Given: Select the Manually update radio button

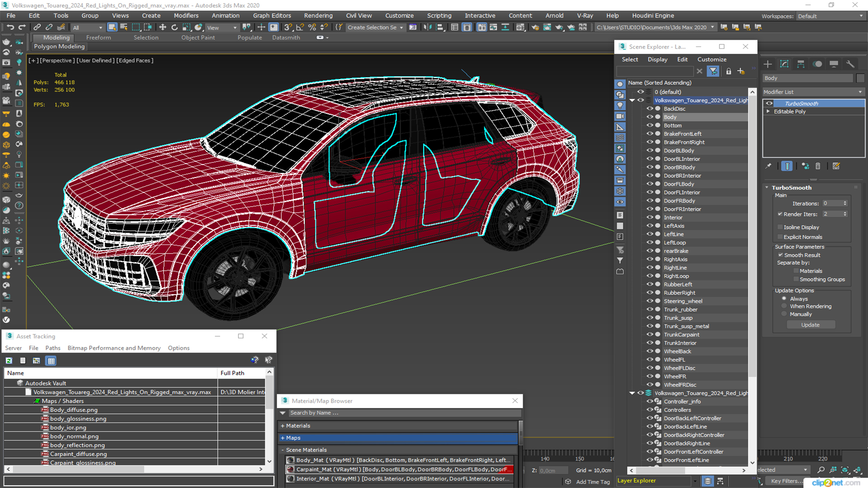Looking at the screenshot, I should coord(784,314).
